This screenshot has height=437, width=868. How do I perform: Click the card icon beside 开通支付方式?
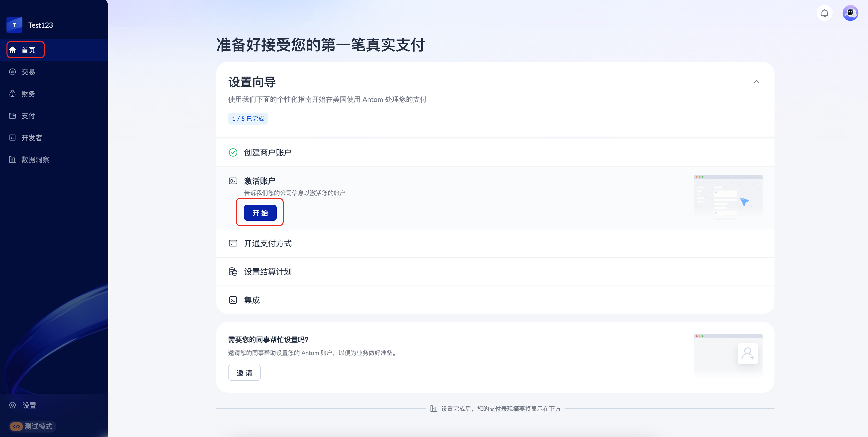(x=233, y=243)
